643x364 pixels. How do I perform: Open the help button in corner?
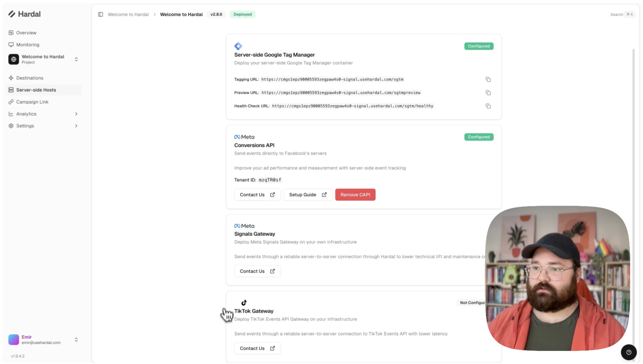pos(628,352)
